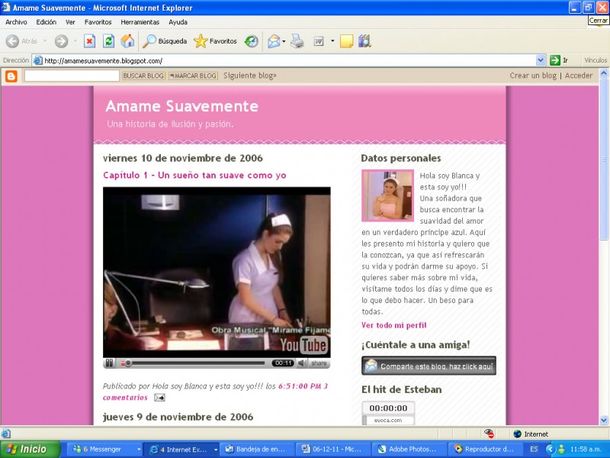This screenshot has height=458, width=610.
Task: Expand the Edit button dropdown arrow
Action: click(332, 41)
